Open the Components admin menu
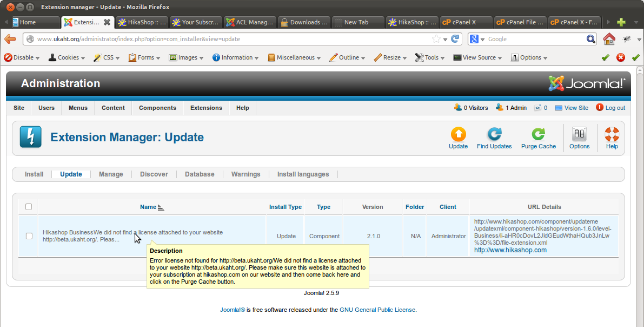Viewport: 644px width, 327px height. click(157, 108)
